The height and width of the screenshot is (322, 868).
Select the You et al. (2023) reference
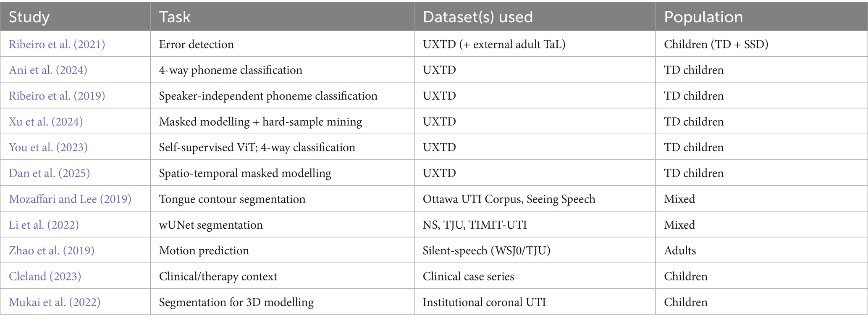pyautogui.click(x=48, y=148)
